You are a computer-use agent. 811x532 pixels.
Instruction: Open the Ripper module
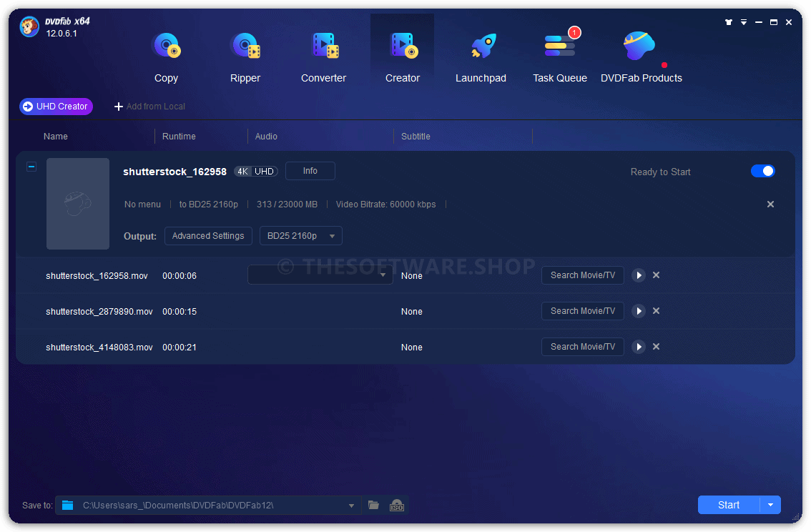point(245,57)
